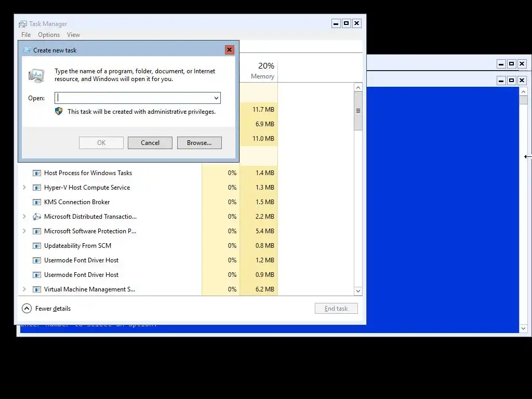Screen dimensions: 532x399
Task: Click the Microsoft Software Protection icon
Action: click(x=37, y=231)
